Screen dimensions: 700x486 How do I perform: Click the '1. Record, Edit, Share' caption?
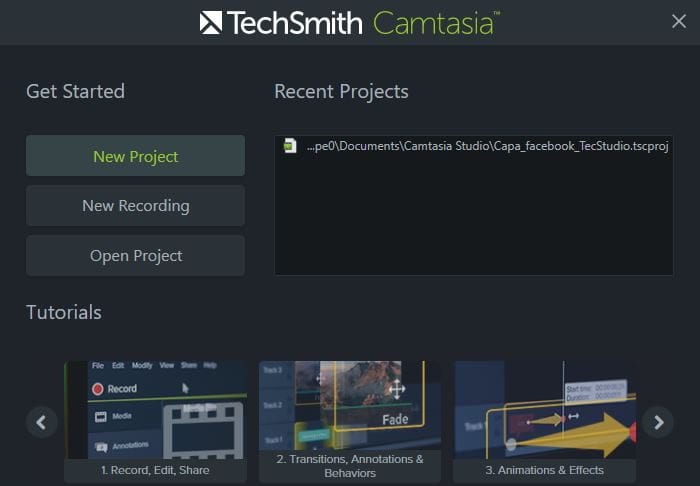coord(155,470)
